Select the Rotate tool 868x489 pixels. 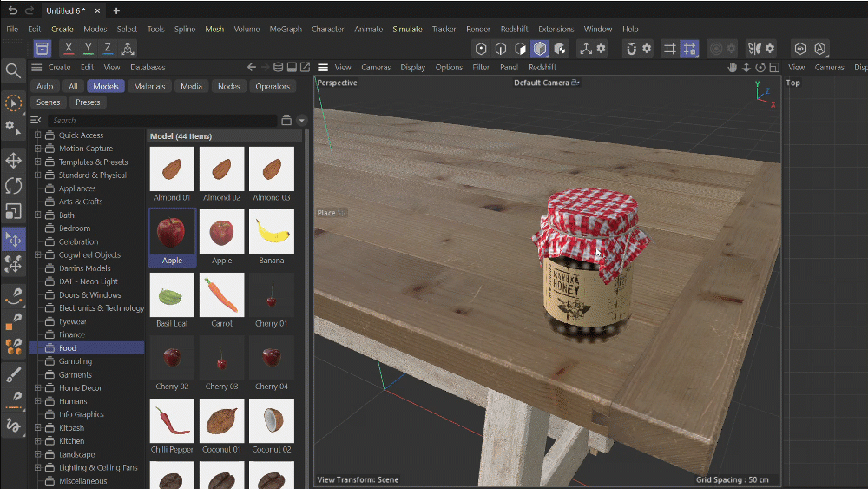[x=13, y=186]
